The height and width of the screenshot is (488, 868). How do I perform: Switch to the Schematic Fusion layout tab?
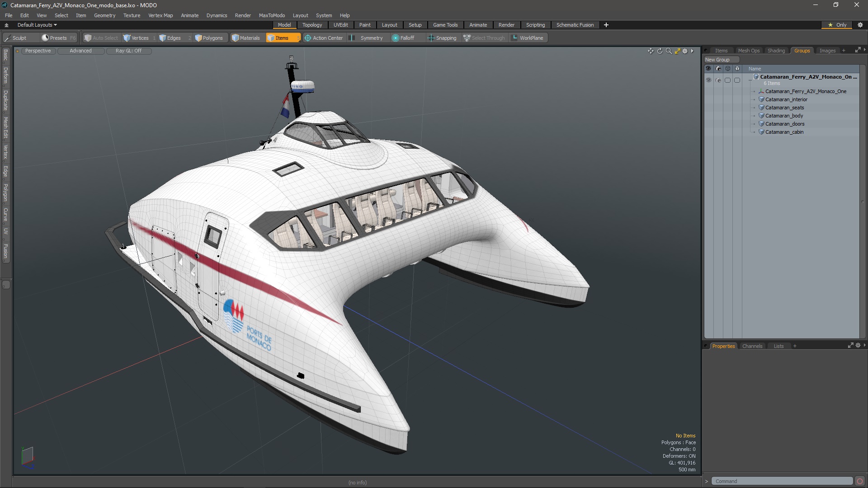[575, 25]
